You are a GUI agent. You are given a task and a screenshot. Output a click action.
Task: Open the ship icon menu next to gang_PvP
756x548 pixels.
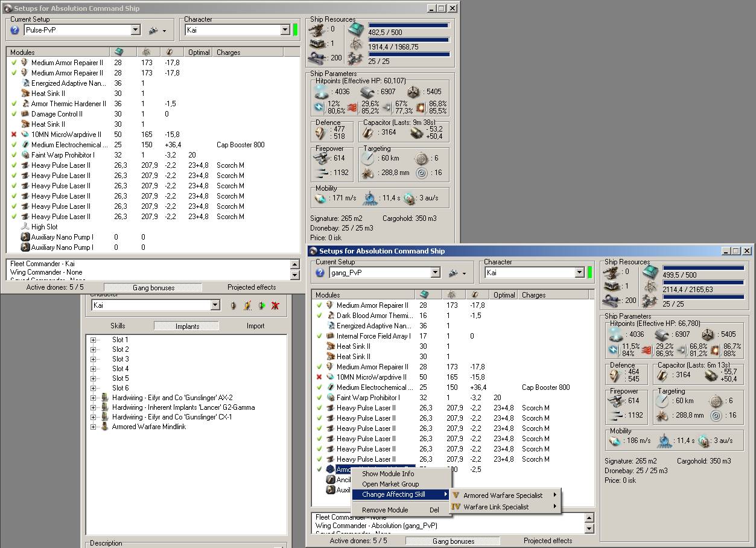[x=454, y=273]
